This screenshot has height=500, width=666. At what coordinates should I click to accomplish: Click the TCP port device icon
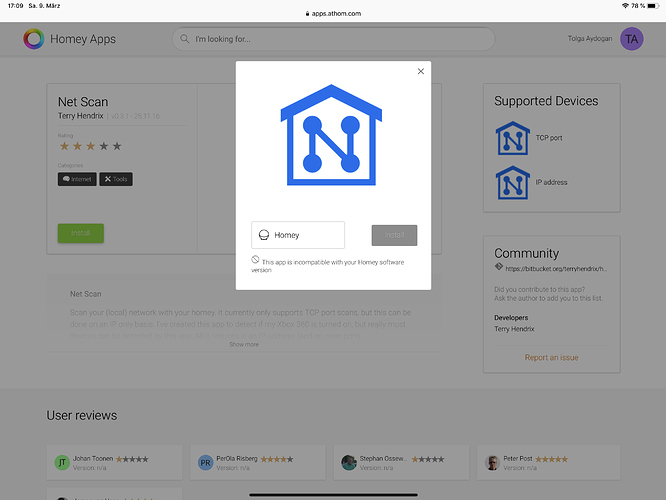click(513, 138)
